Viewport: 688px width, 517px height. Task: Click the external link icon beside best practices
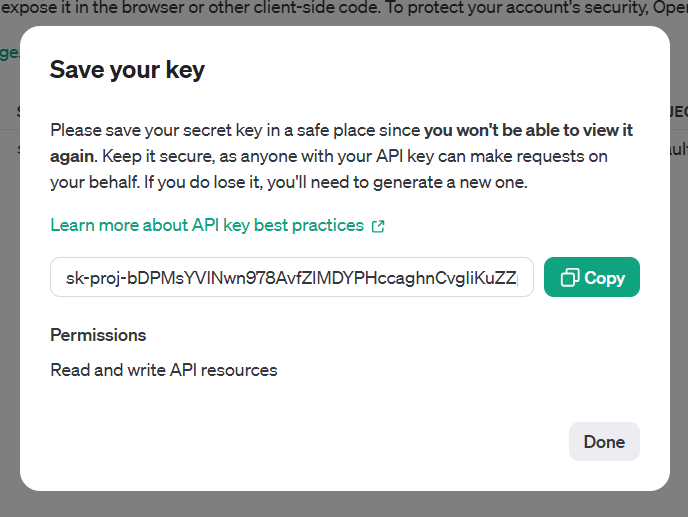coord(378,226)
